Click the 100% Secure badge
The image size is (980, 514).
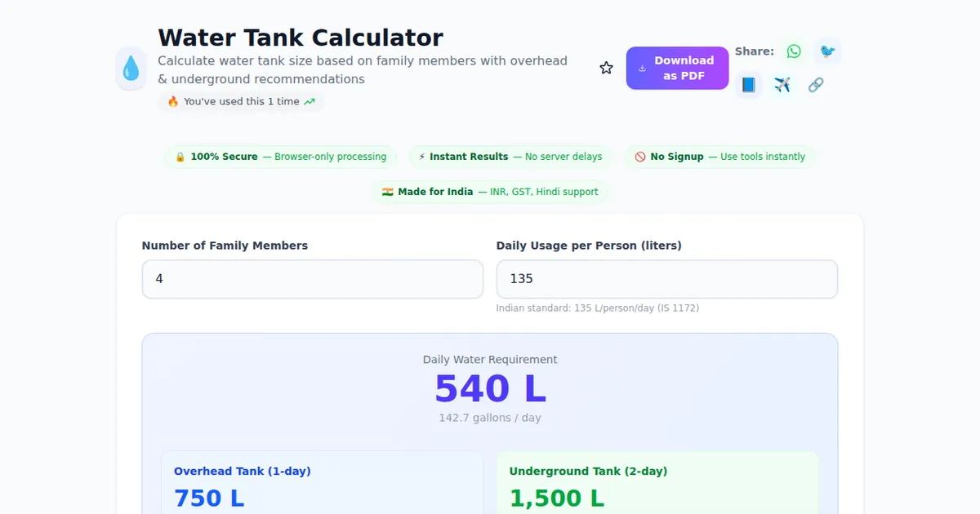(x=280, y=157)
